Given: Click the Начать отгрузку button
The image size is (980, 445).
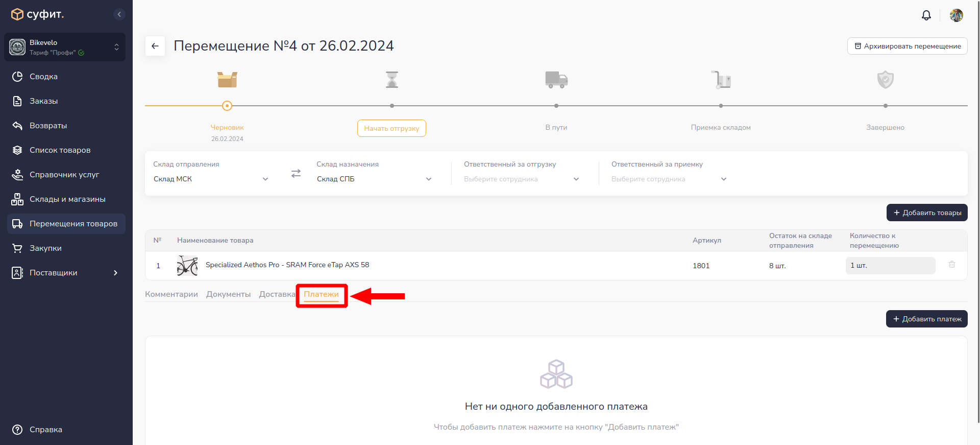Looking at the screenshot, I should tap(391, 128).
